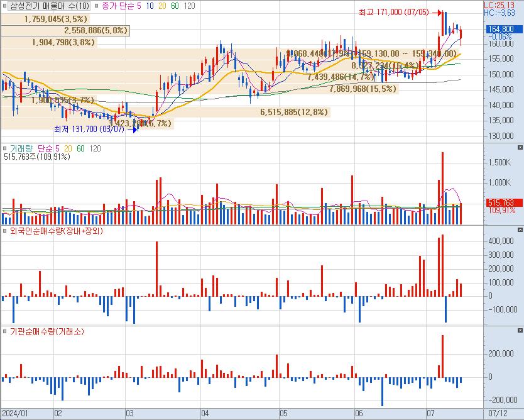Click the yellow 20 moving average legend
524x420 pixels.
coord(162,6)
